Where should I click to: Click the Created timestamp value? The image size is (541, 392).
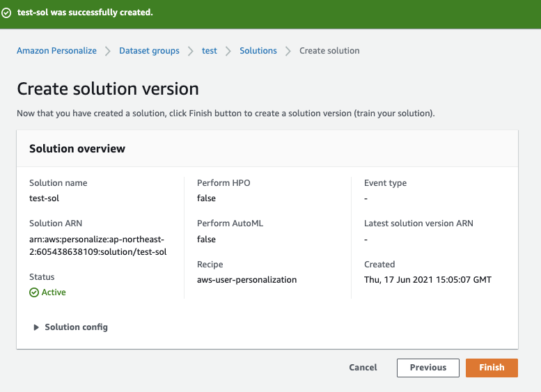click(x=428, y=280)
